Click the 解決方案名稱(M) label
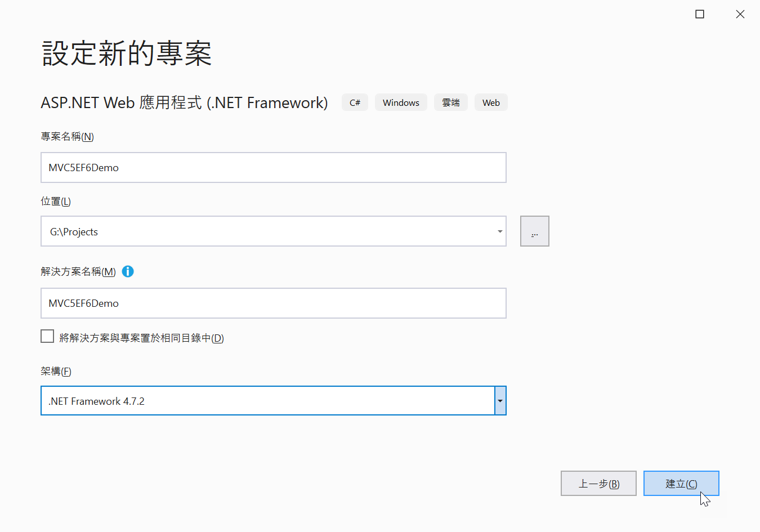This screenshot has width=760, height=532. click(x=78, y=271)
